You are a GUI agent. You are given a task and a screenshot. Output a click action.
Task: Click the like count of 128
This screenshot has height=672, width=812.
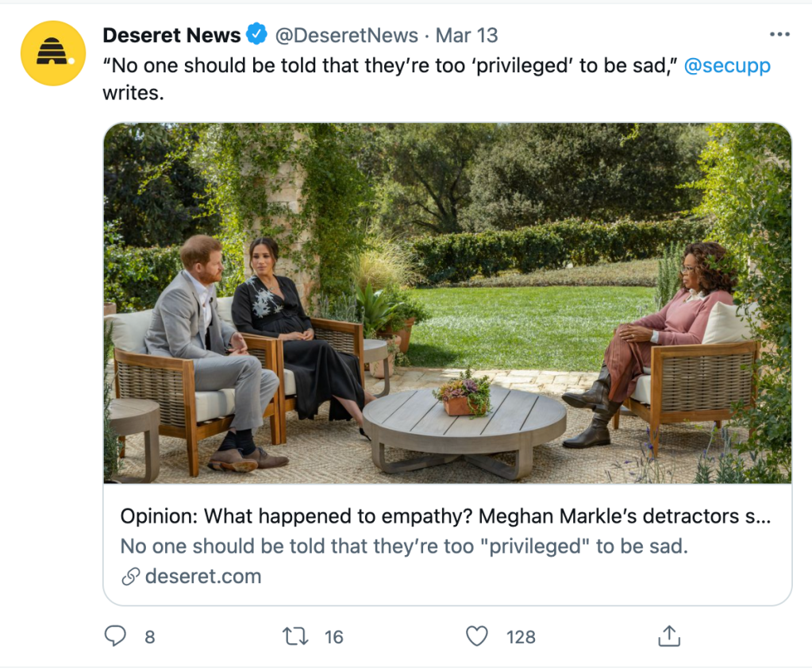(x=521, y=637)
